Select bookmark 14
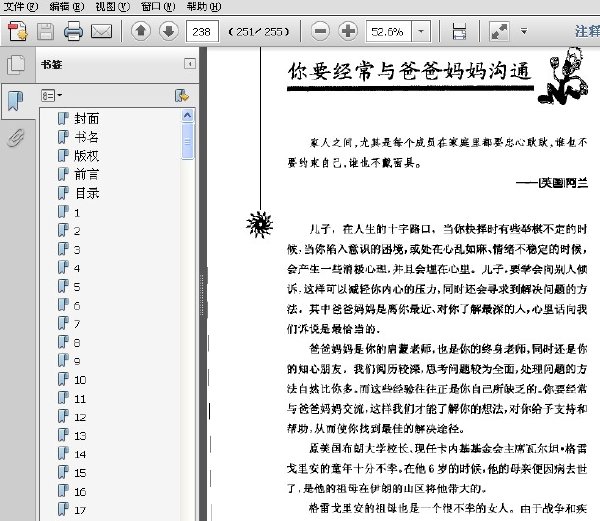The width and height of the screenshot is (600, 521). coord(80,454)
